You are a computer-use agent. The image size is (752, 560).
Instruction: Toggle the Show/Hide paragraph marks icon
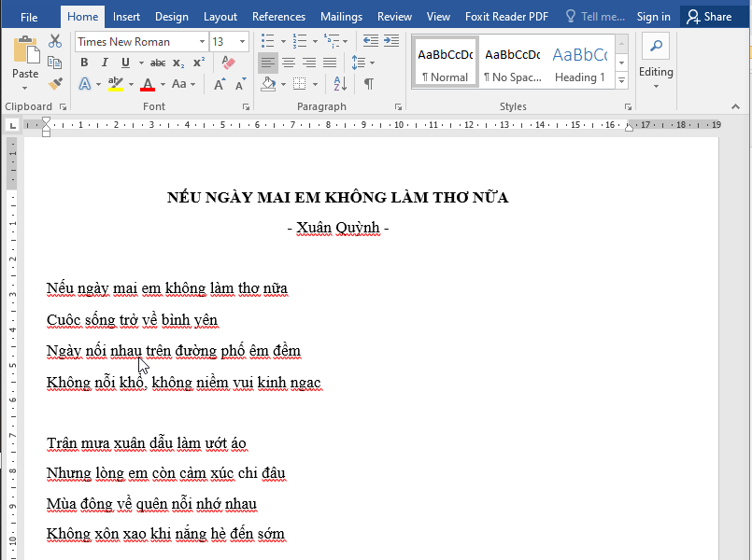point(366,84)
